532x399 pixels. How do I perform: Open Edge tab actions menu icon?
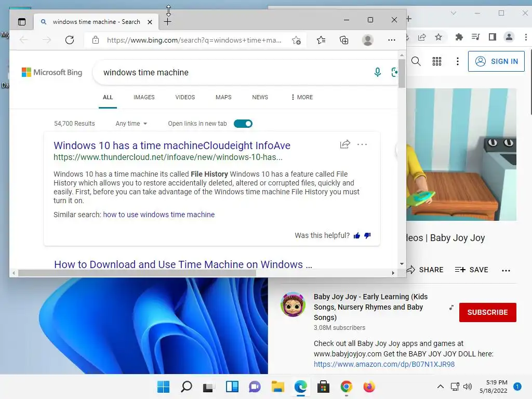22,22
